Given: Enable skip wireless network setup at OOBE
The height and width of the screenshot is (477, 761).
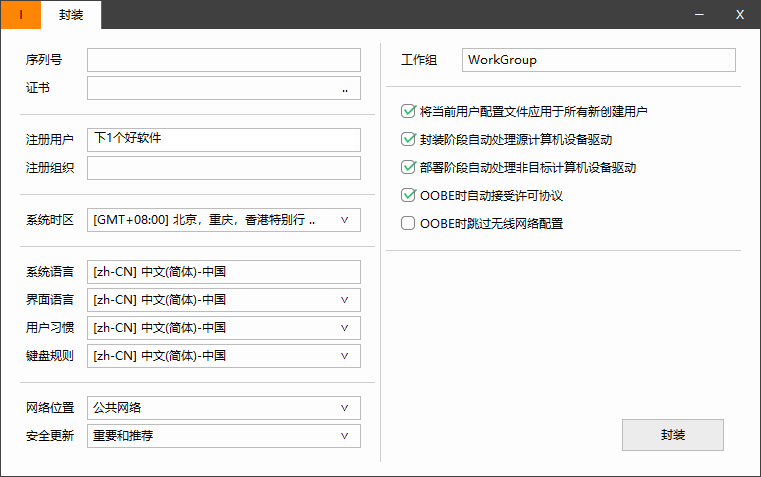Looking at the screenshot, I should pyautogui.click(x=408, y=224).
